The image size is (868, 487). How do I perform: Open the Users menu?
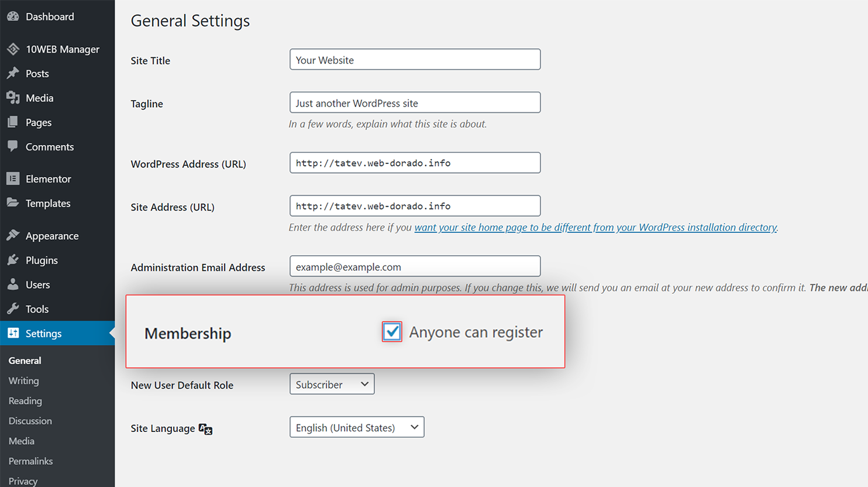point(57,284)
